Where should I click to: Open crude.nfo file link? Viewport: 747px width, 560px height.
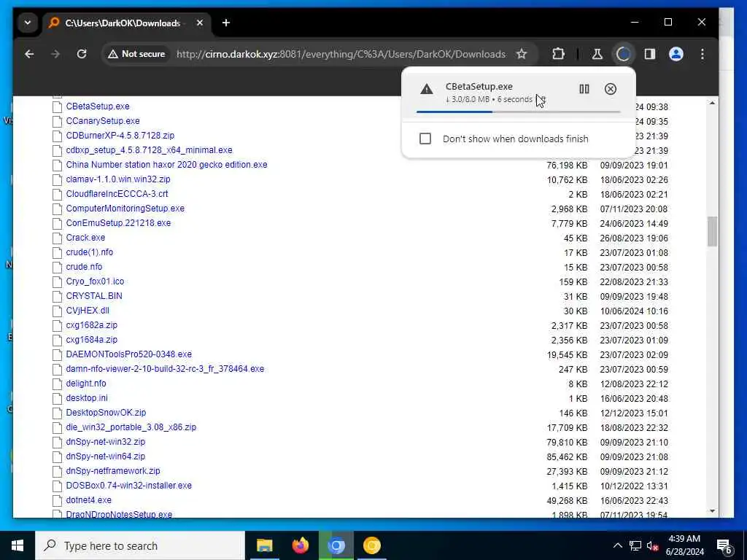[x=84, y=267]
